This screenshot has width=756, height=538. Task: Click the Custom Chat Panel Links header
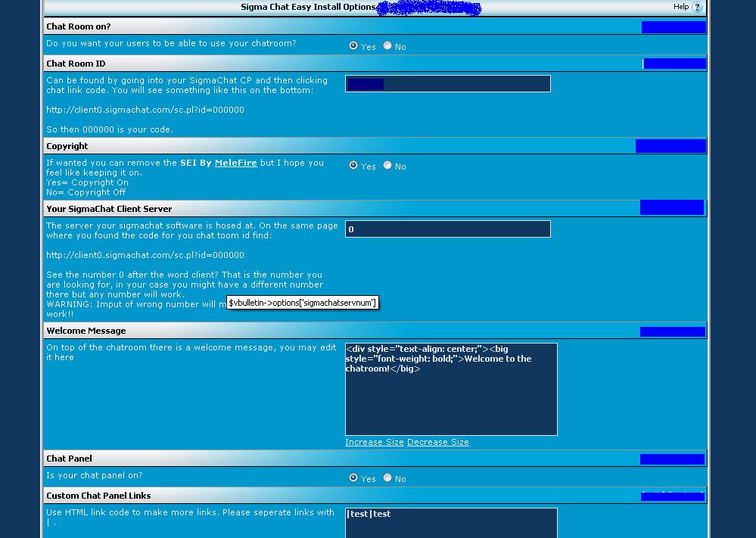(98, 496)
